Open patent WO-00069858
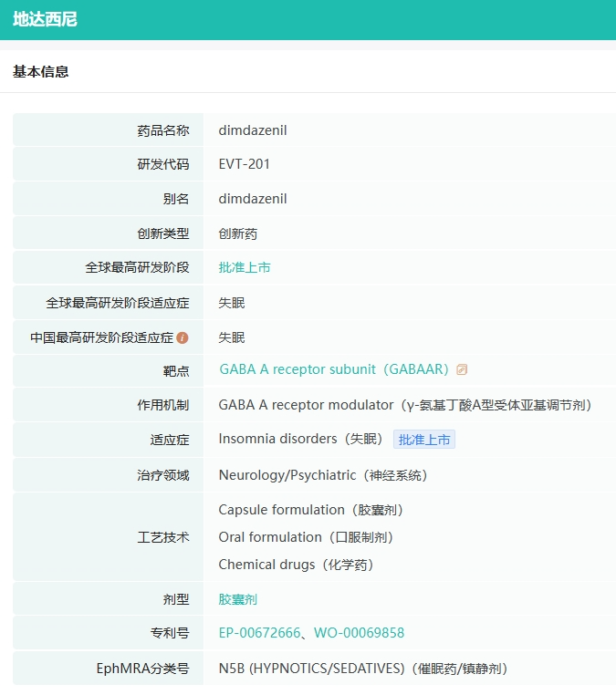Image resolution: width=616 pixels, height=695 pixels. click(x=360, y=633)
